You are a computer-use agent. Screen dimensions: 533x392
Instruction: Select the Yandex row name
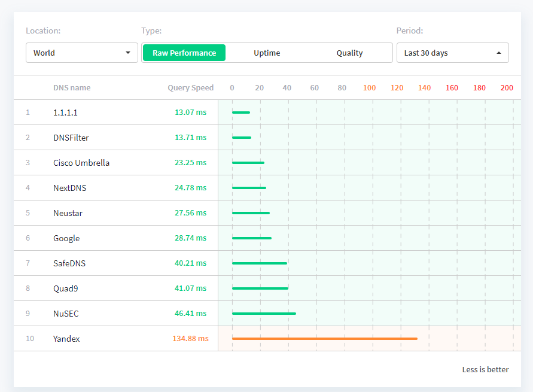(66, 339)
